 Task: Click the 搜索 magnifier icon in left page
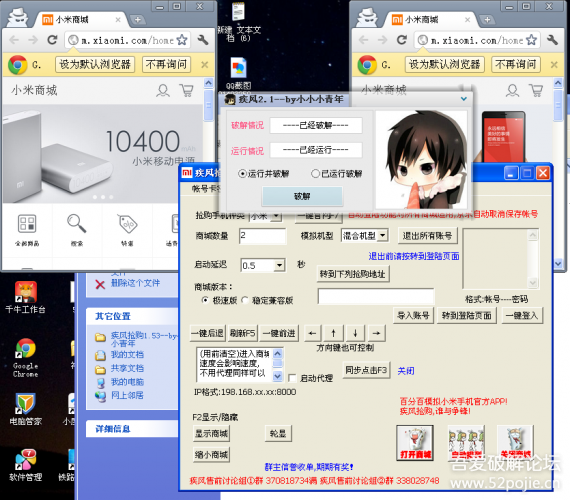77,223
